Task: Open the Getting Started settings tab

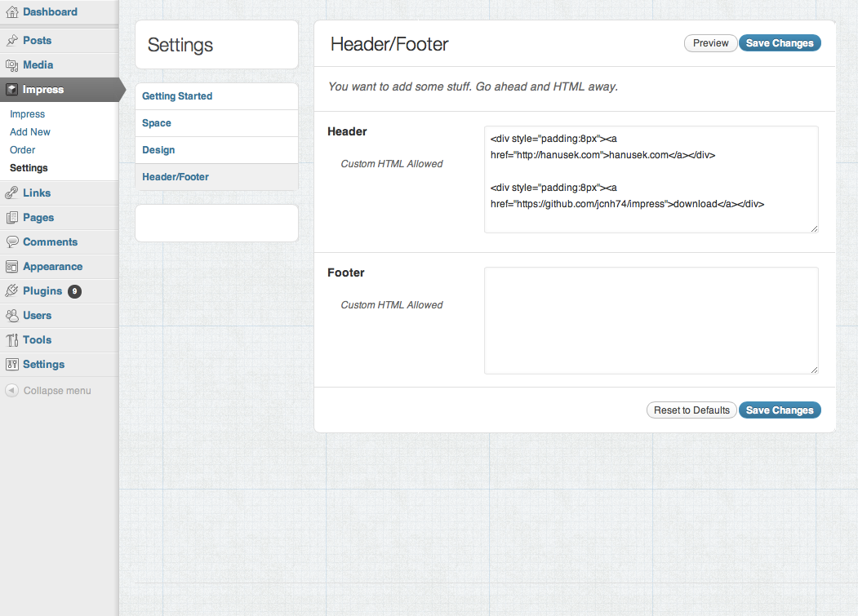Action: (177, 96)
